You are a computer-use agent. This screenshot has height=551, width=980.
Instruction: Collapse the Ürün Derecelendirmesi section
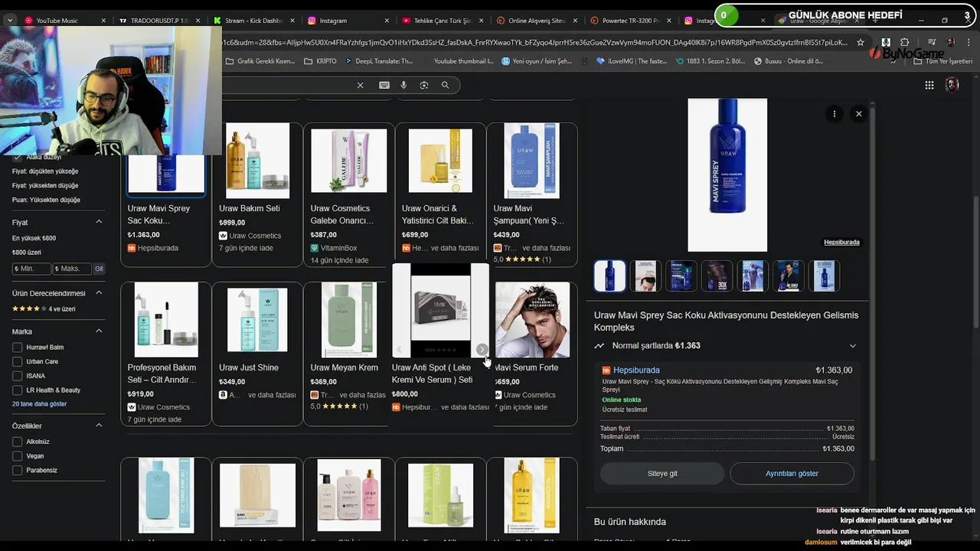tap(99, 292)
